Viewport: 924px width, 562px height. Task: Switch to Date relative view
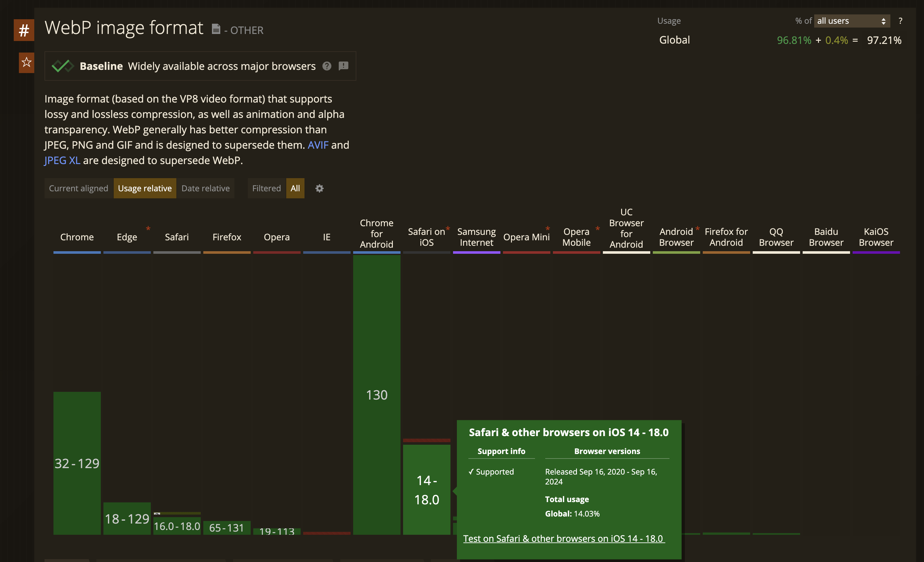206,188
